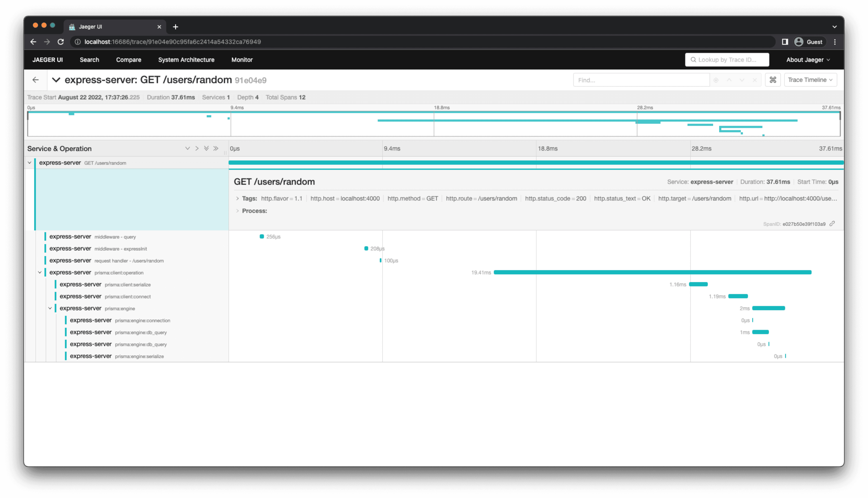868x498 pixels.
Task: Open the System Architecture menu item
Action: 186,60
